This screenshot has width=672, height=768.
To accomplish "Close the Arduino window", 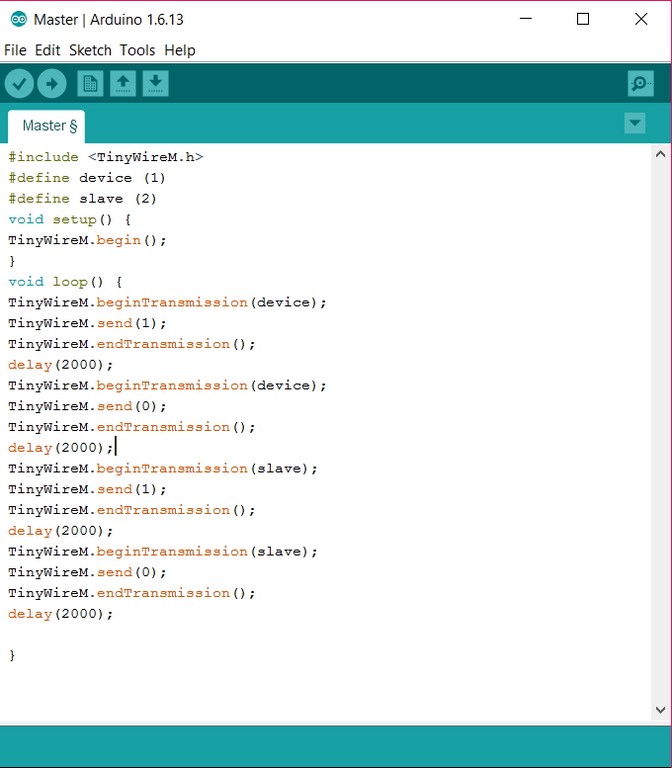I will (x=641, y=19).
